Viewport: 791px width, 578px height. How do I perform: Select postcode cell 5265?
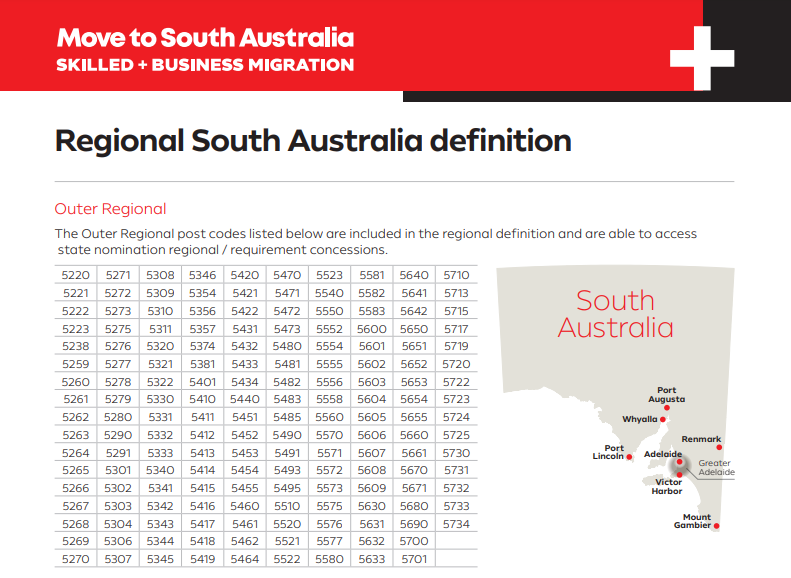76,471
